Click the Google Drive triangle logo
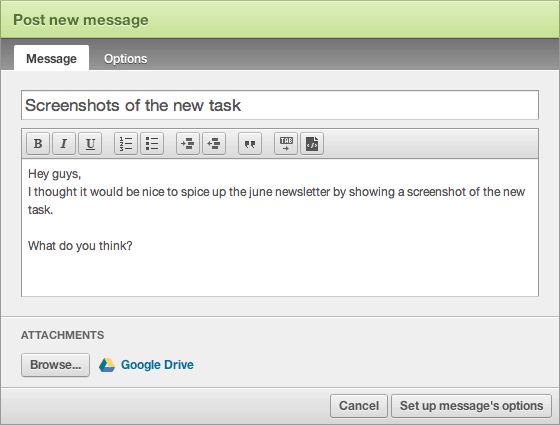This screenshot has width=560, height=425. [x=107, y=365]
